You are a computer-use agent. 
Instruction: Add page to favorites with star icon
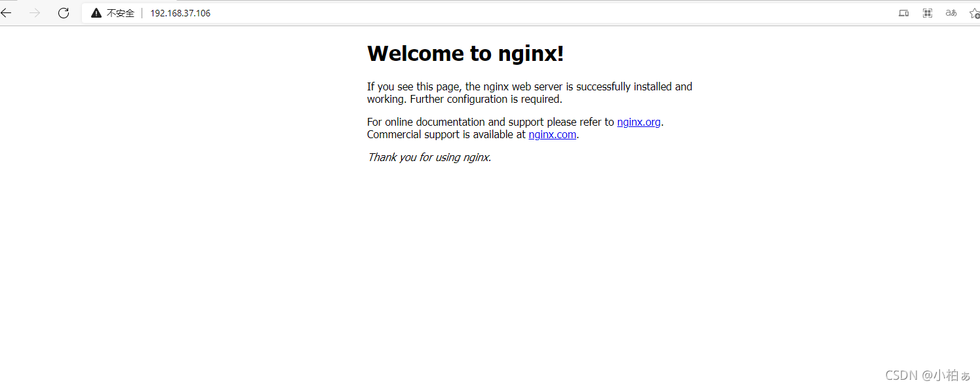click(x=974, y=13)
